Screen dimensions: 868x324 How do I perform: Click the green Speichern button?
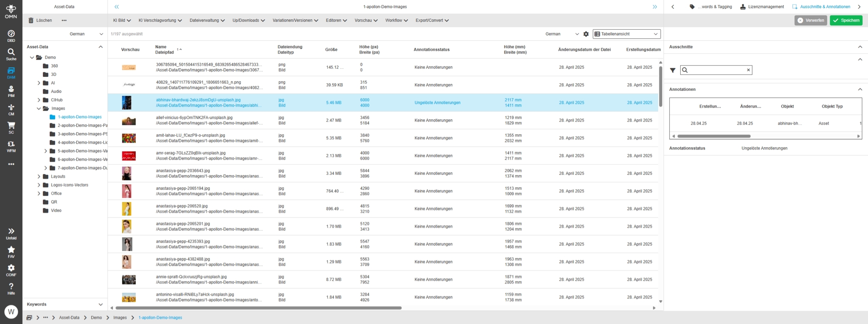click(846, 20)
